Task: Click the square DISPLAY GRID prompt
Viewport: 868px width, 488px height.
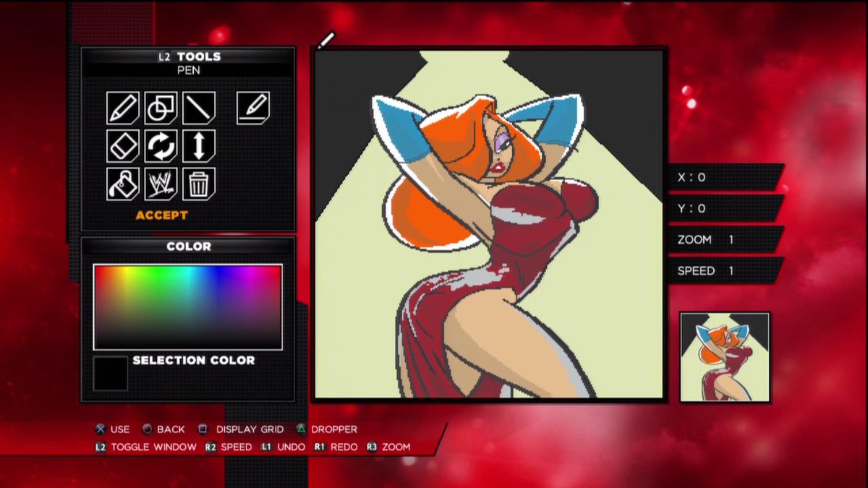Action: point(241,429)
